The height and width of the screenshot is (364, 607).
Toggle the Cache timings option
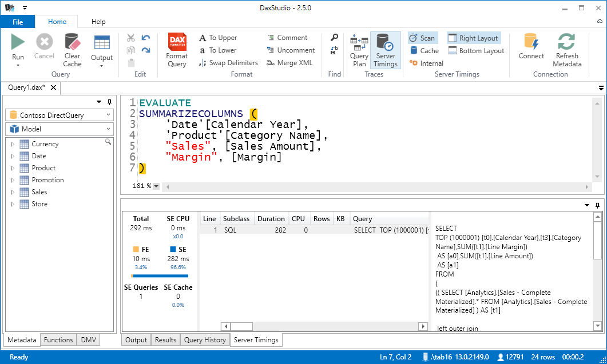coord(424,51)
